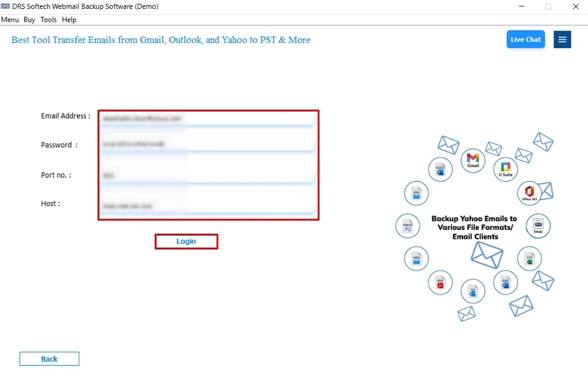Image resolution: width=588 pixels, height=380 pixels.
Task: Open the hamburger navigation menu
Action: (562, 39)
